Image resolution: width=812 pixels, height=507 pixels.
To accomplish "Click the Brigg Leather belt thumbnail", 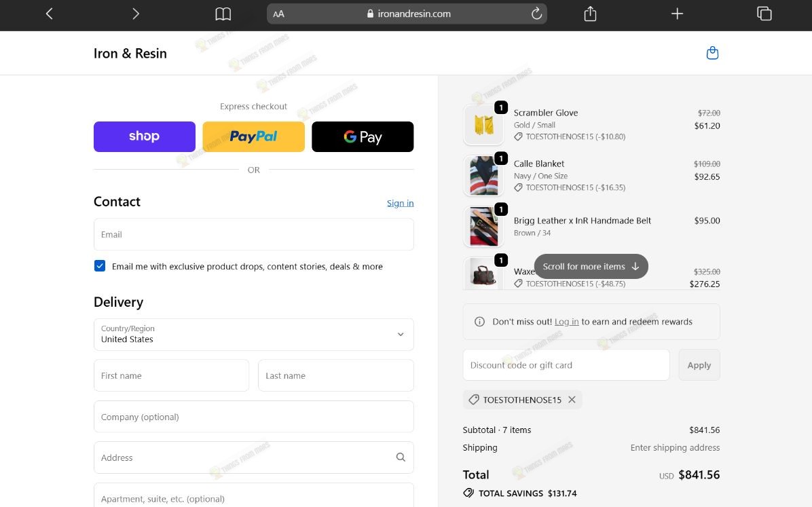I will point(483,226).
